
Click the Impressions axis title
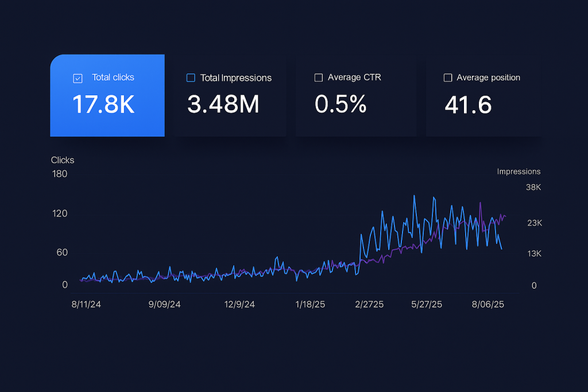pyautogui.click(x=519, y=171)
